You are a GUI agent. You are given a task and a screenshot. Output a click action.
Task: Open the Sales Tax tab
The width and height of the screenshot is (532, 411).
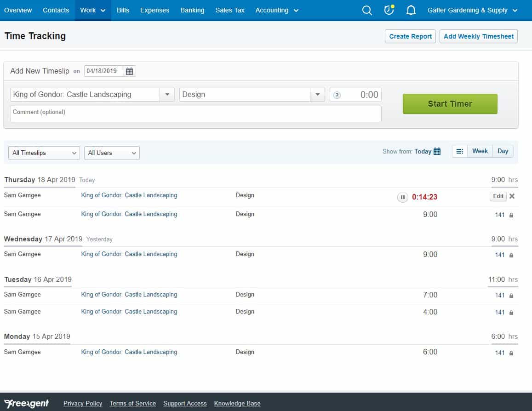[230, 10]
